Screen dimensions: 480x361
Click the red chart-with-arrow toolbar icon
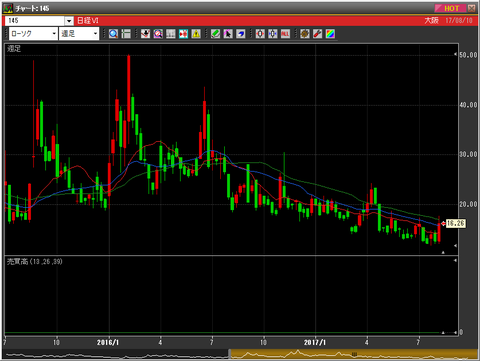(145, 34)
